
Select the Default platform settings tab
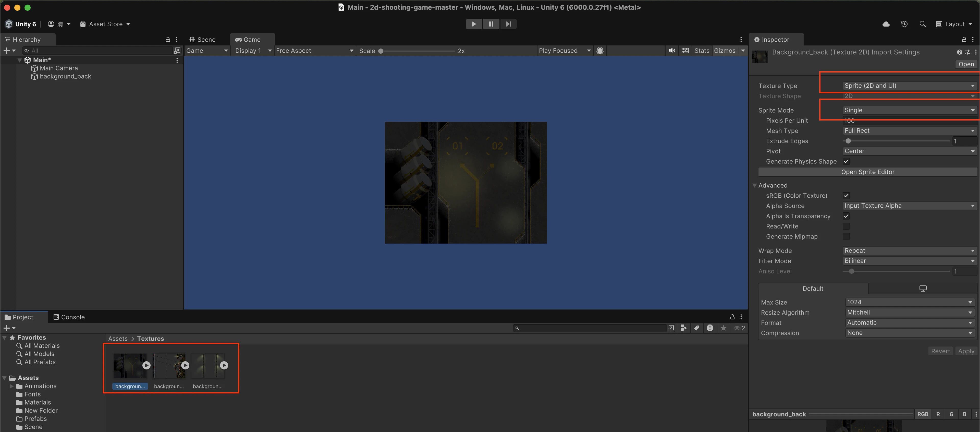[x=813, y=289]
